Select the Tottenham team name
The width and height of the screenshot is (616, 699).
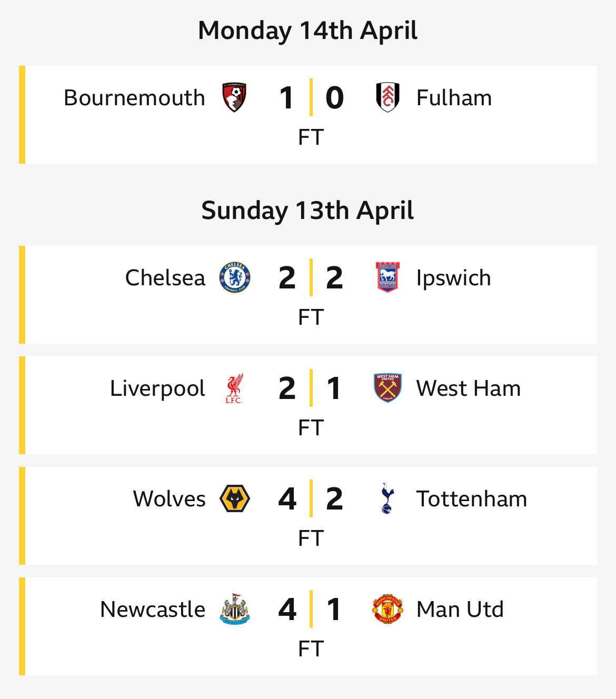pyautogui.click(x=471, y=499)
